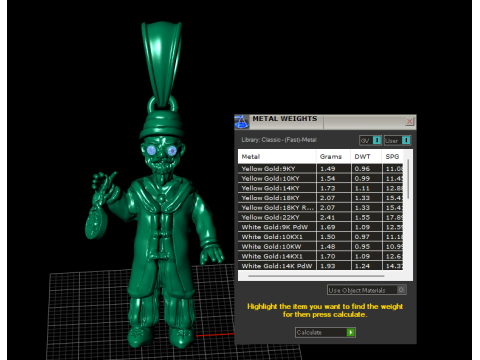480x360 pixels.
Task: Sort by the Metal column header
Action: coord(277,156)
